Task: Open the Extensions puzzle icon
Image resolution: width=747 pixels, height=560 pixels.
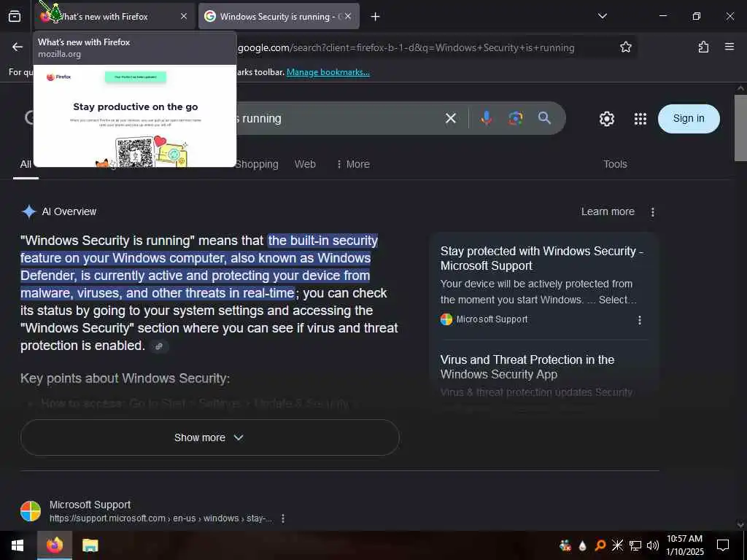Action: pos(703,47)
